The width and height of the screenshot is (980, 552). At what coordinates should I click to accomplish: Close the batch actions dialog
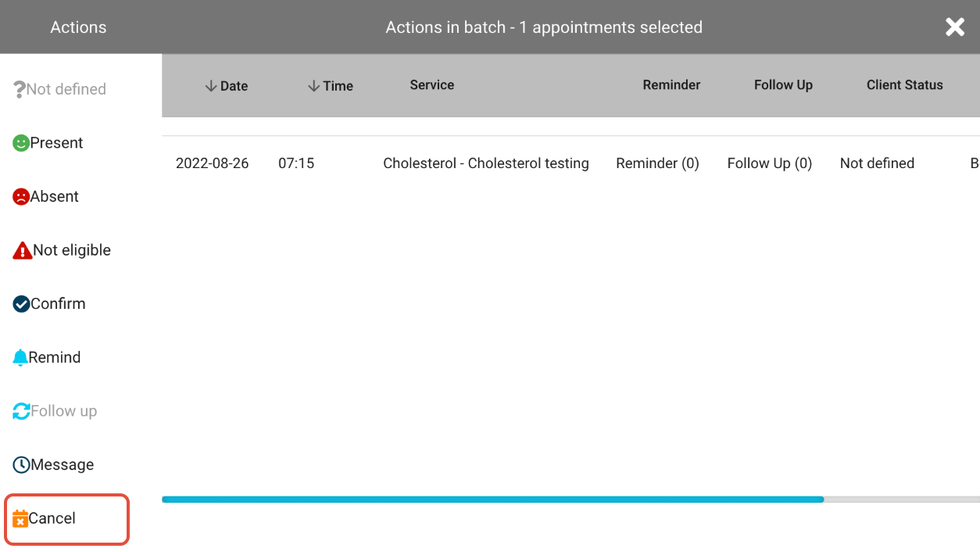click(955, 27)
